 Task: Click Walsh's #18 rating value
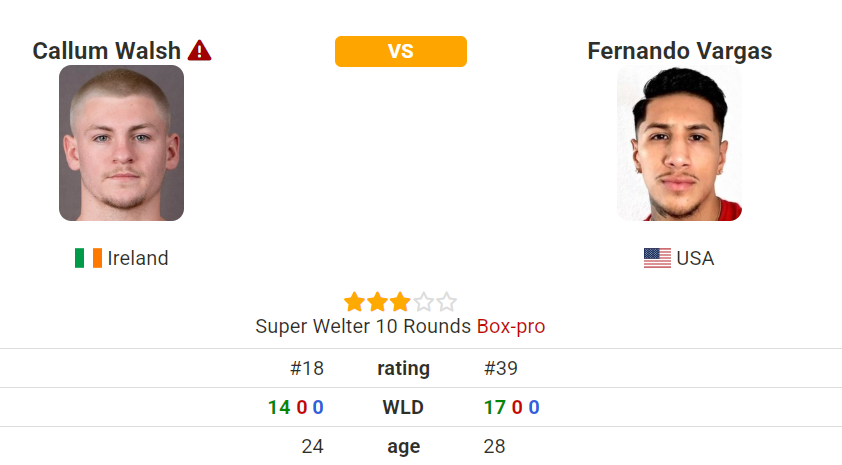pyautogui.click(x=307, y=368)
